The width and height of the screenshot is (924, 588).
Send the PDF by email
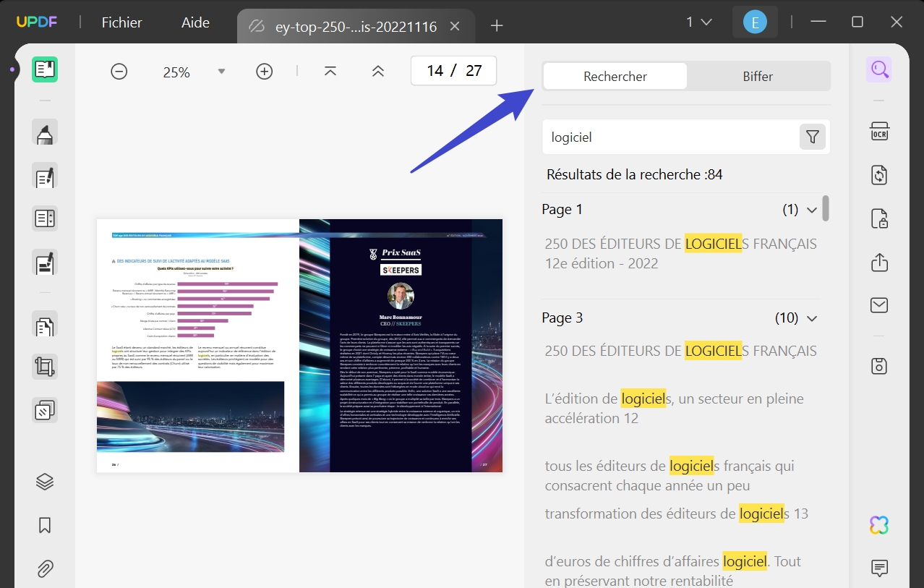(x=879, y=305)
